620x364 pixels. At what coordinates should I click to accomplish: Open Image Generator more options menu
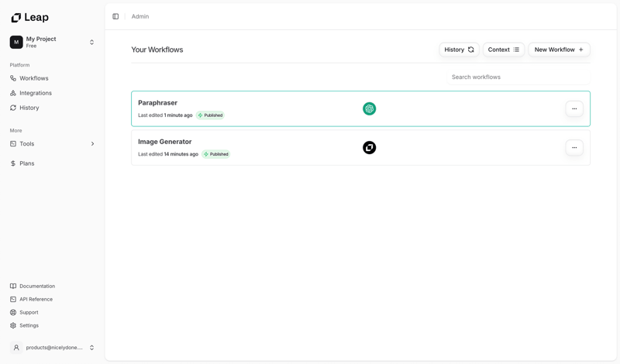(x=574, y=148)
